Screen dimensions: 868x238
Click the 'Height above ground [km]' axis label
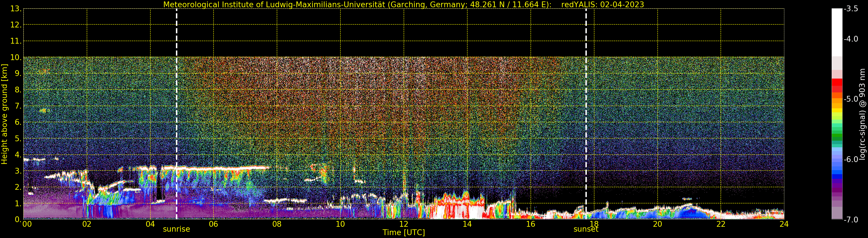(4, 114)
